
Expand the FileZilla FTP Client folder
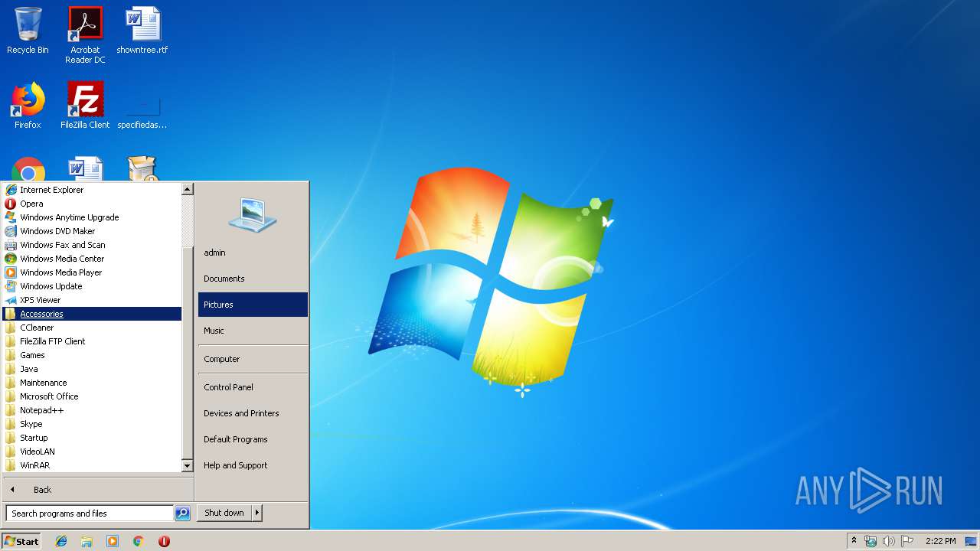tap(92, 341)
